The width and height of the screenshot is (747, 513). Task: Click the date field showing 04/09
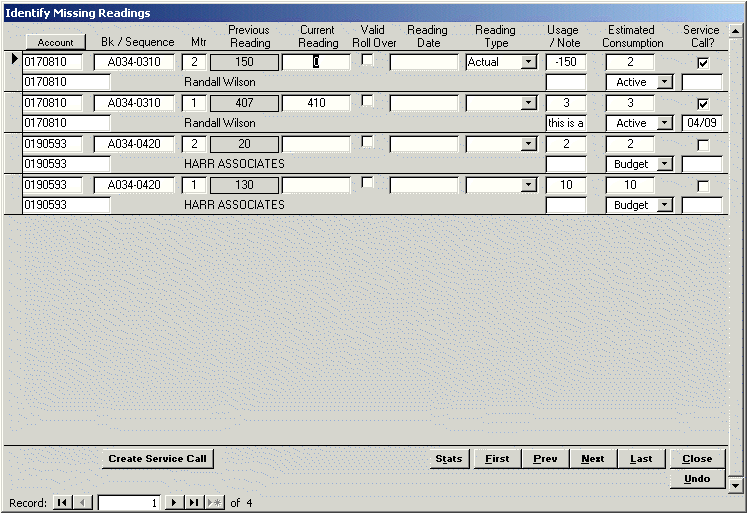702,123
